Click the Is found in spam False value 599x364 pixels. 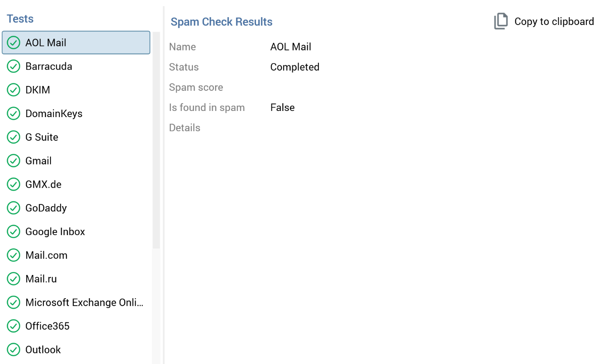point(282,107)
